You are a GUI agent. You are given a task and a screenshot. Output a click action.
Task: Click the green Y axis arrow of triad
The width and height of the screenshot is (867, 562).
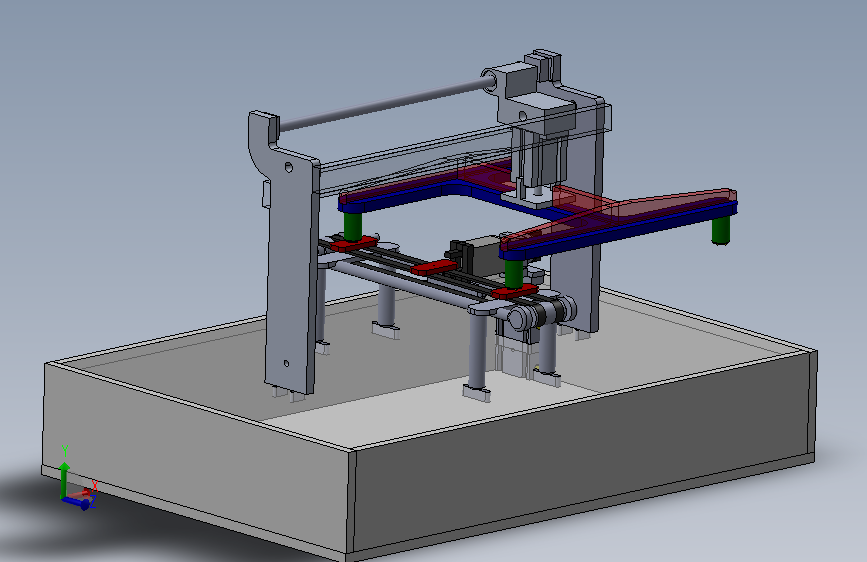click(64, 479)
